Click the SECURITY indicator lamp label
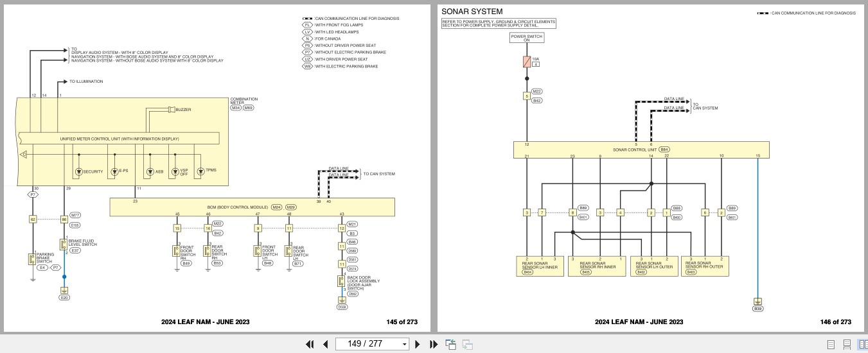Image resolution: width=868 pixels, height=353 pixels. [93, 171]
